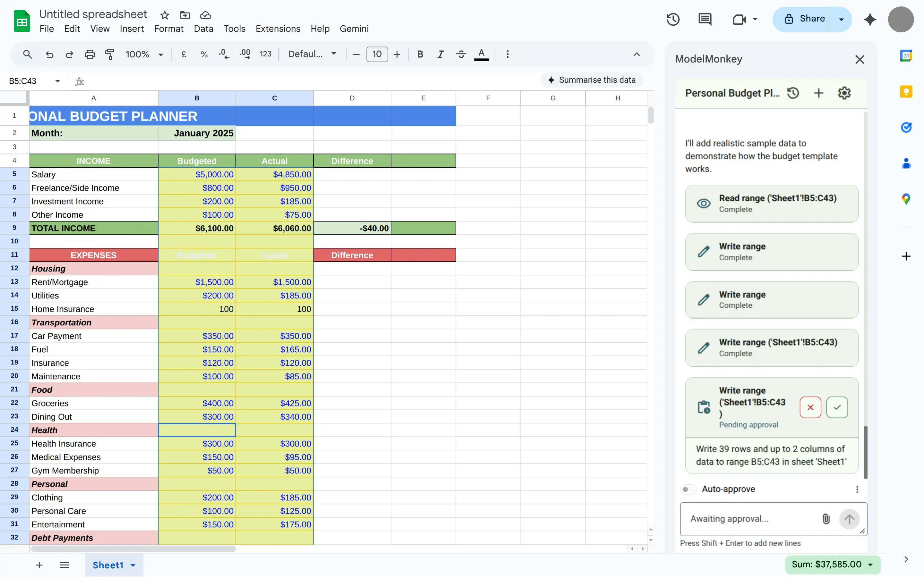The height and width of the screenshot is (577, 924).
Task: Open the text color picker
Action: pyautogui.click(x=481, y=54)
